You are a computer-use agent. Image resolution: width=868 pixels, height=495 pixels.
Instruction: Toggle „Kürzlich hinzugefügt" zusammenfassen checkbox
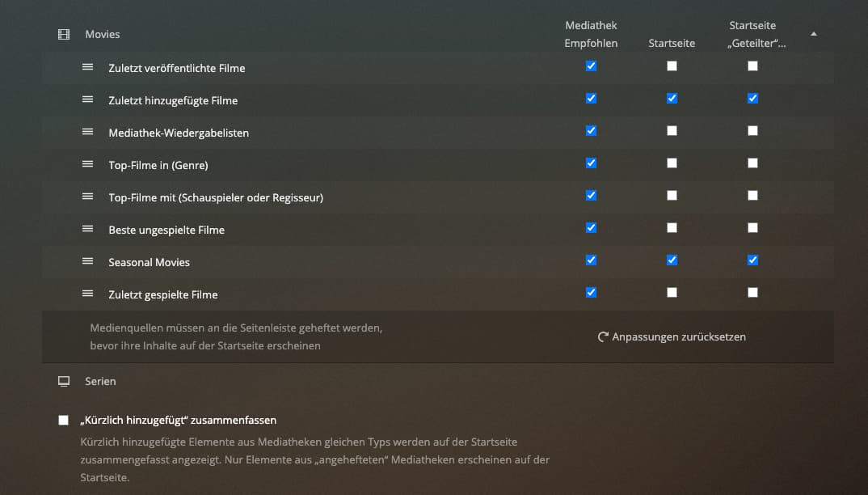click(x=64, y=420)
